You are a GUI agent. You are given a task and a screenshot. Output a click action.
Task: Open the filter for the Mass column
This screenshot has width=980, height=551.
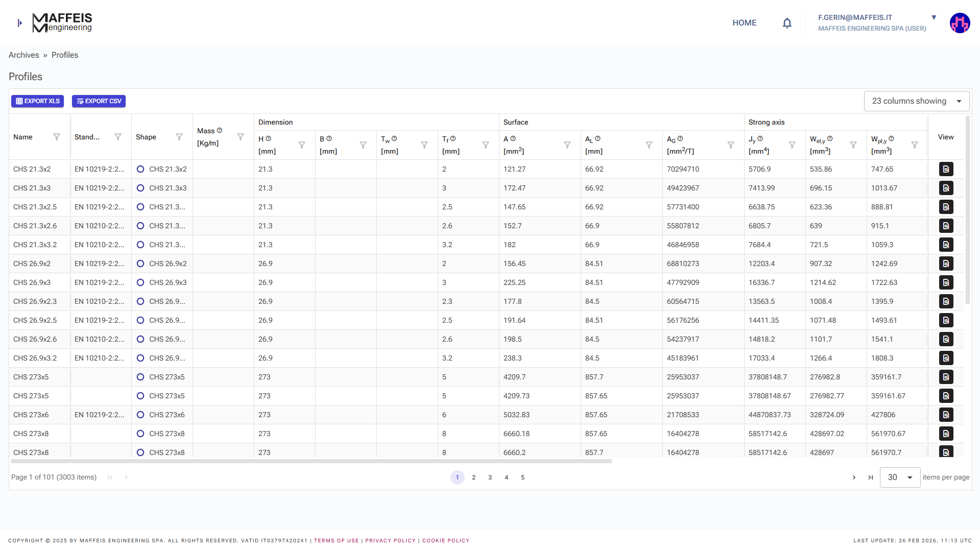click(x=240, y=137)
